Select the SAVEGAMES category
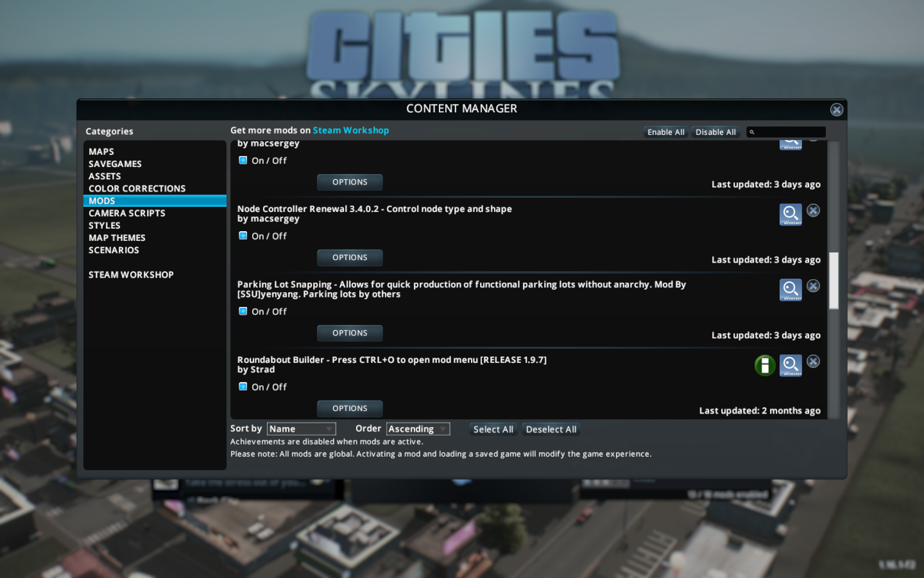924x578 pixels. [x=155, y=164]
